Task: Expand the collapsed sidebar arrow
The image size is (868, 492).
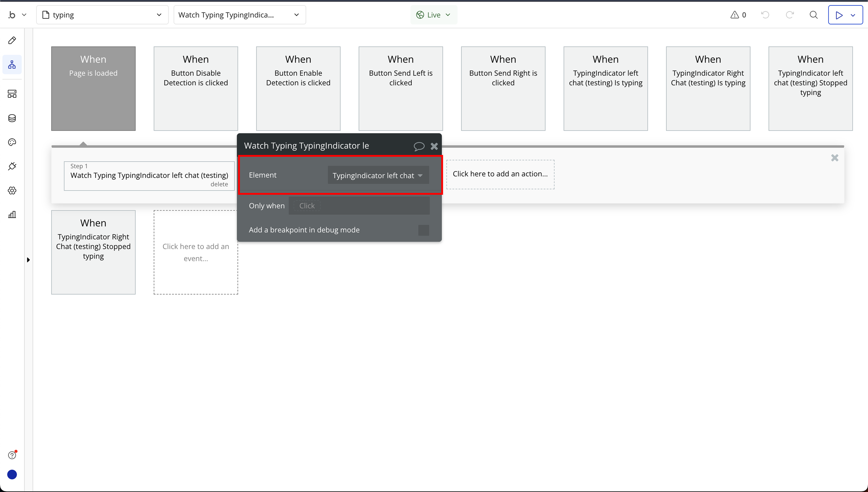Action: (x=28, y=260)
